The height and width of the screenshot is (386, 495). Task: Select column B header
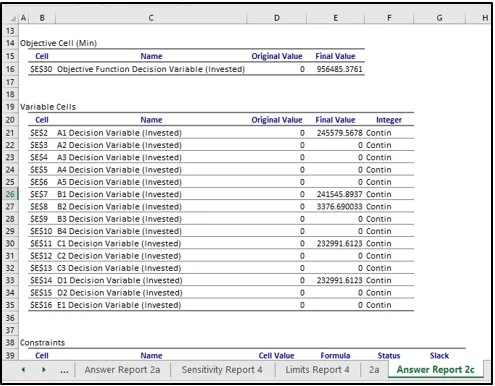pos(42,18)
